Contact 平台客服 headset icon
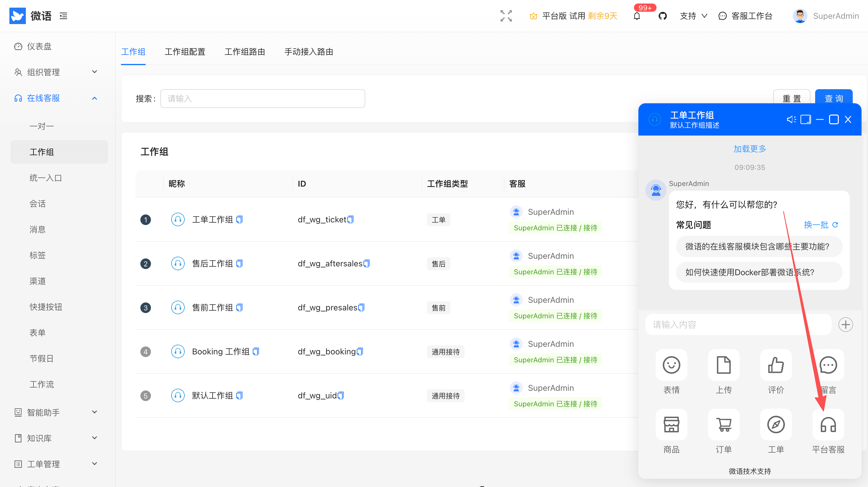868x487 pixels. (828, 425)
